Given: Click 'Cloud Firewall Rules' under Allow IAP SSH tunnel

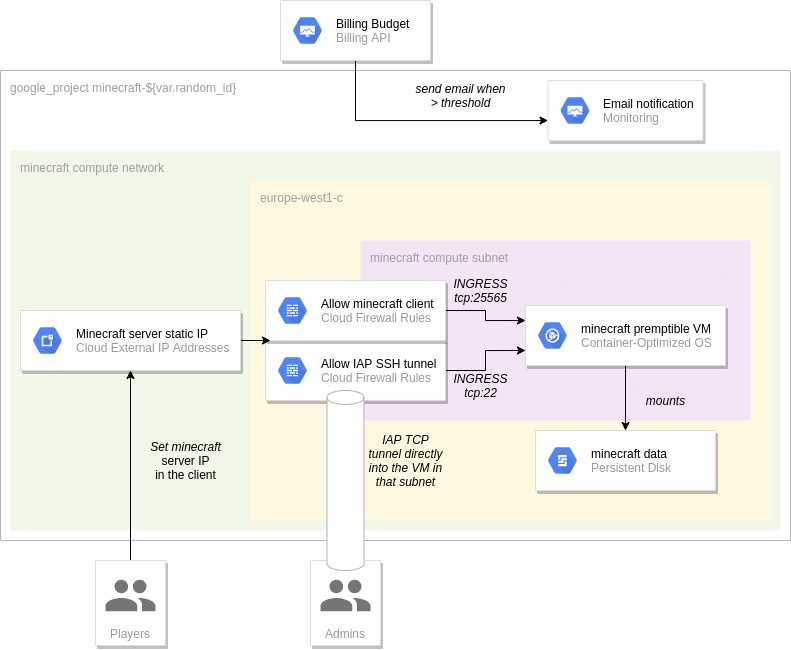Looking at the screenshot, I should [x=376, y=378].
